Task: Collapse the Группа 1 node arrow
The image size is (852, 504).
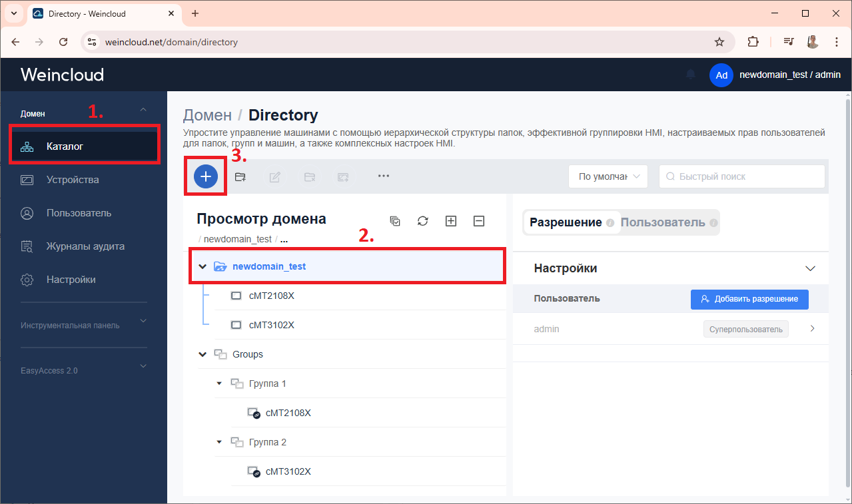Action: tap(219, 383)
